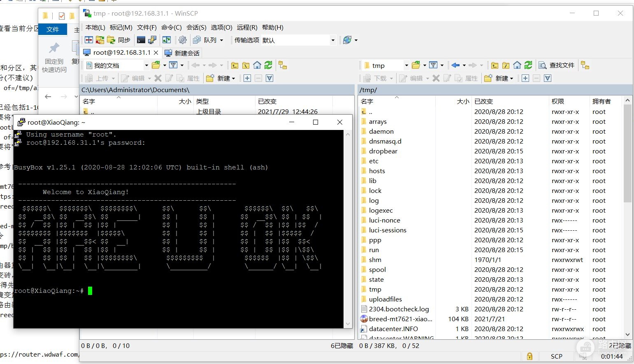
Task: Expand the transfer settings 默认 dropdown
Action: tap(333, 40)
